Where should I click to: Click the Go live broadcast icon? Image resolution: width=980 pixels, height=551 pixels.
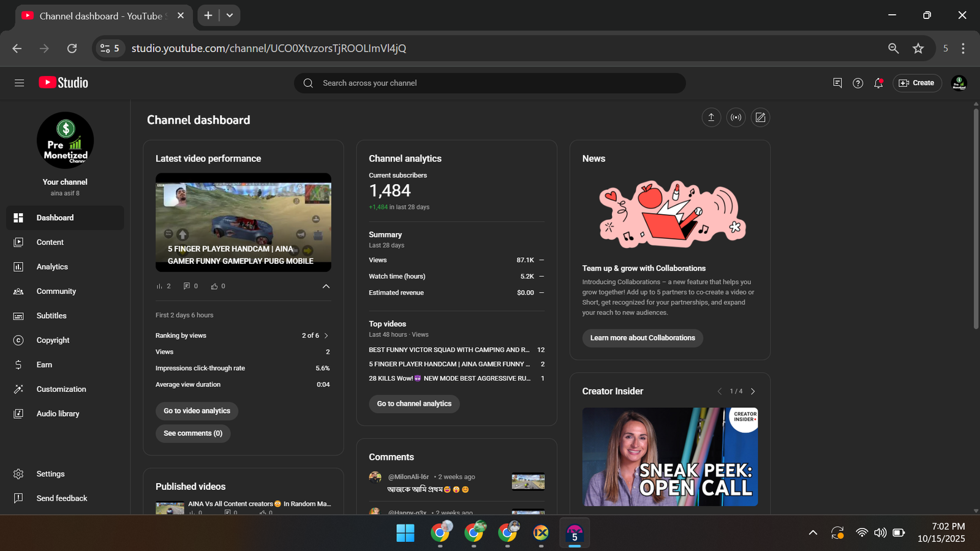click(x=736, y=118)
